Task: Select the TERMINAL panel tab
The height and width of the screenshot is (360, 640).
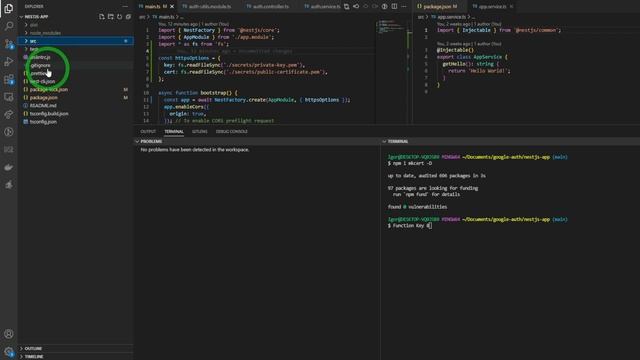Action: (174, 131)
